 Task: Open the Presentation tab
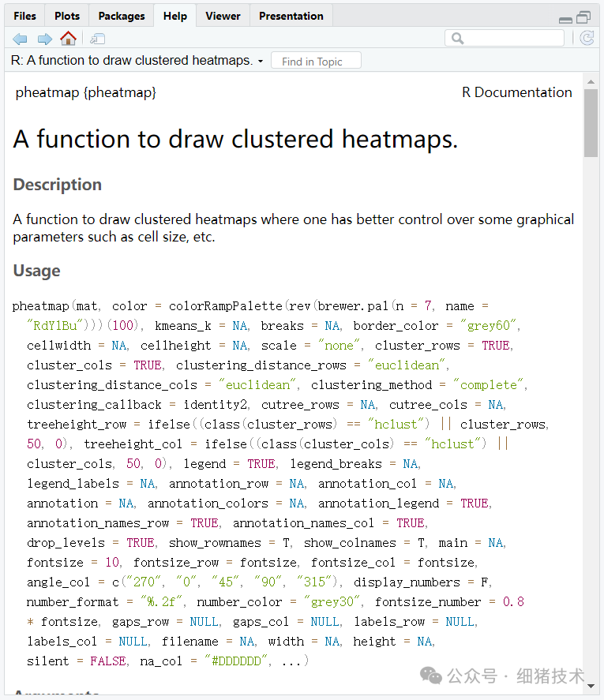291,16
